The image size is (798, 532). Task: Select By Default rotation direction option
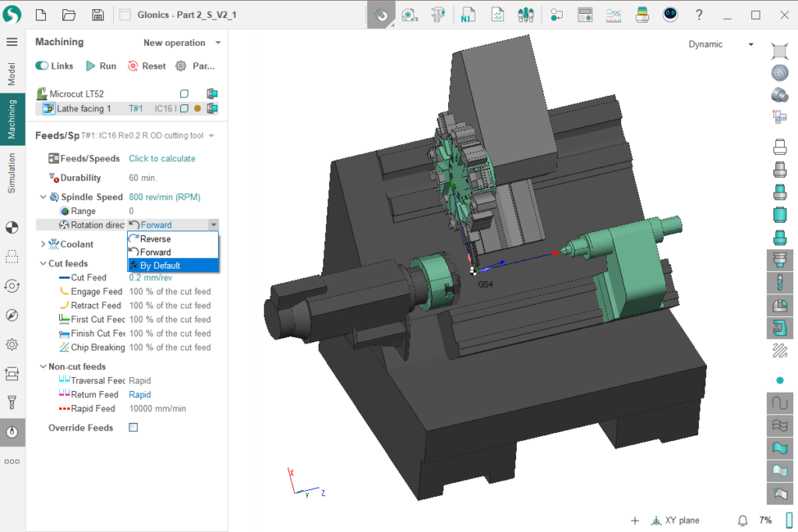pyautogui.click(x=161, y=266)
